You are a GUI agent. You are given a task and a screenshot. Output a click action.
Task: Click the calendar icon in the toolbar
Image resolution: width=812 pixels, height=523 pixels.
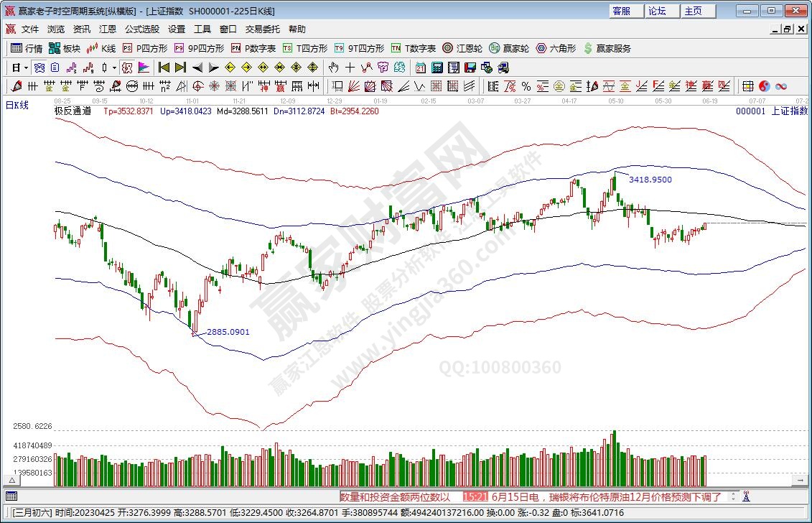tap(420, 68)
